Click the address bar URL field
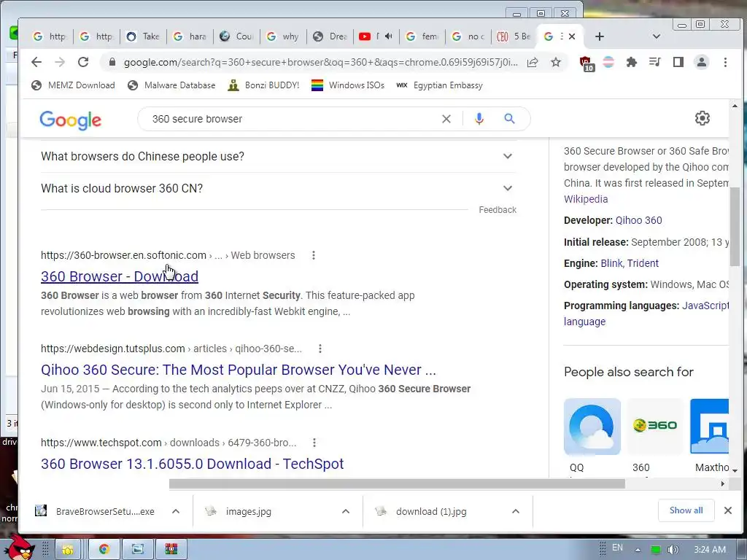This screenshot has width=747, height=560. [x=320, y=63]
